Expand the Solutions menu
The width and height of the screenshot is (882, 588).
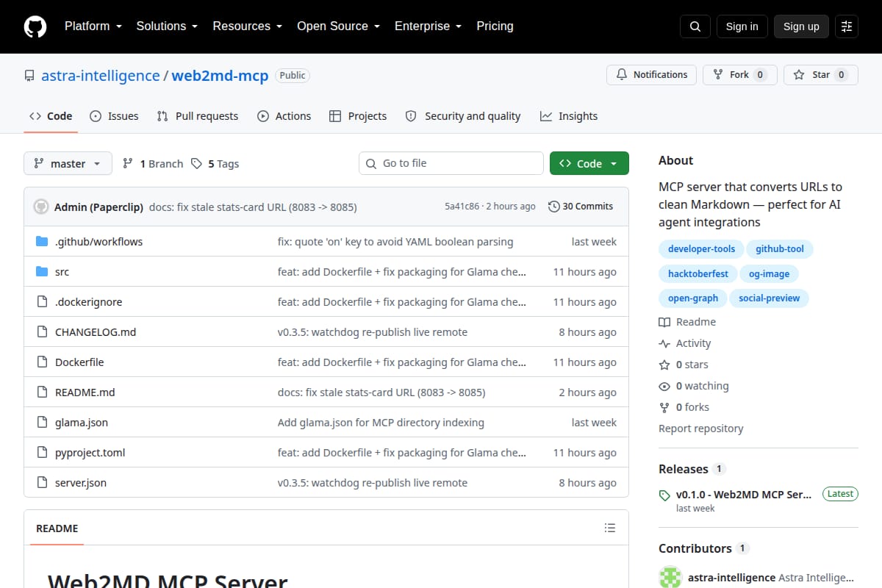167,26
